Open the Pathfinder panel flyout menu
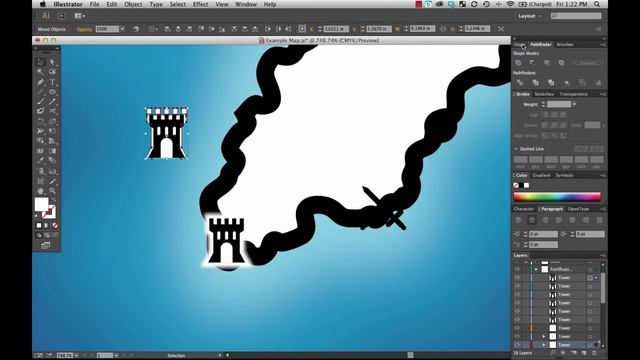The height and width of the screenshot is (360, 640). [x=603, y=44]
